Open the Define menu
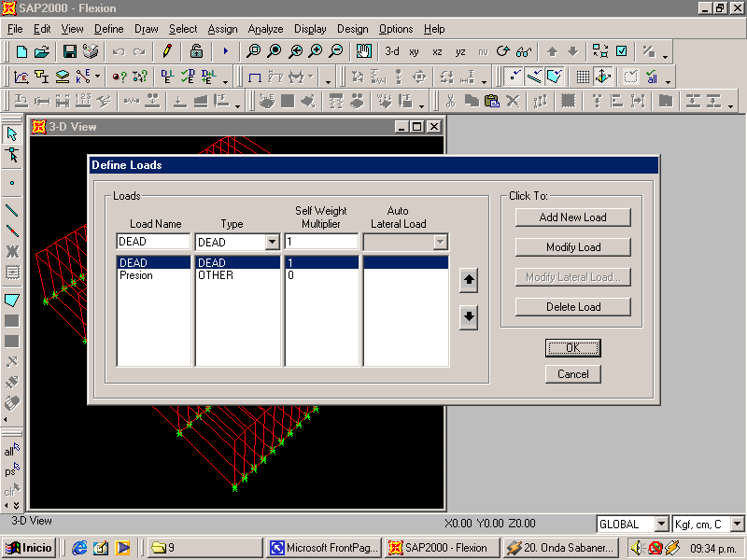 pyautogui.click(x=109, y=29)
